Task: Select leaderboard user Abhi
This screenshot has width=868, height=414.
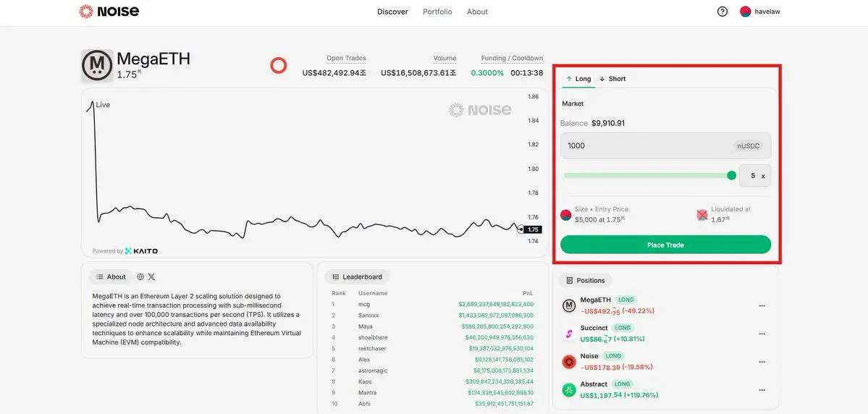Action: 364,404
